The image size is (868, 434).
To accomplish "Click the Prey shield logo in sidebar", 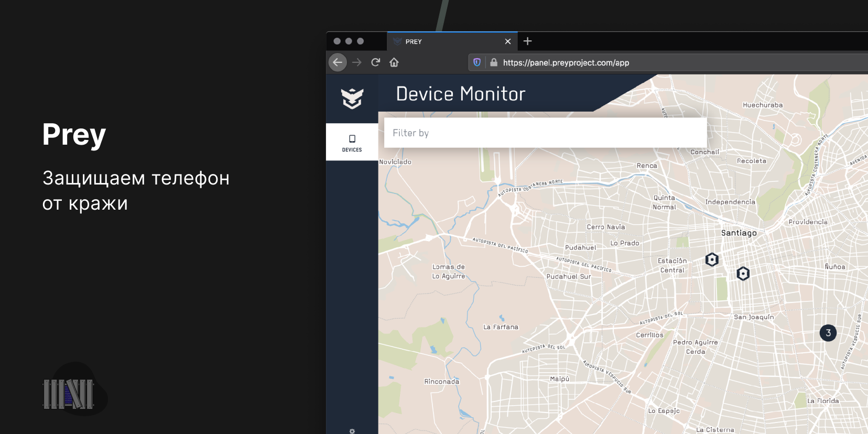I will point(352,98).
